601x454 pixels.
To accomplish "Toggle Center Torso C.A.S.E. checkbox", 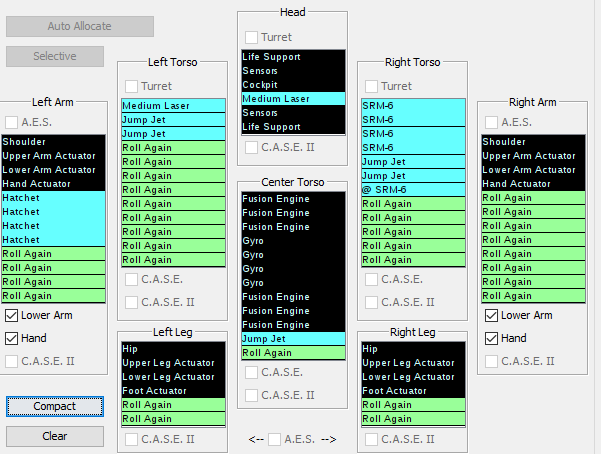I will (x=251, y=372).
